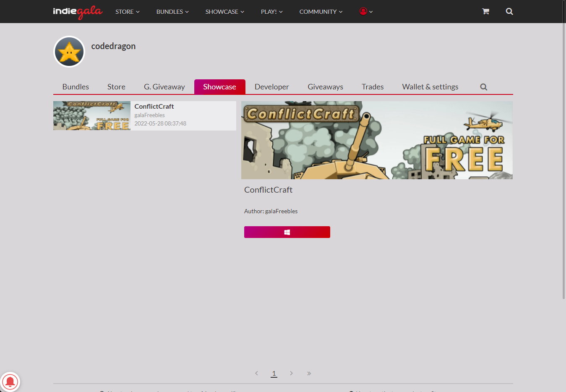Click the search icon in profile tabs
The height and width of the screenshot is (392, 566).
484,87
